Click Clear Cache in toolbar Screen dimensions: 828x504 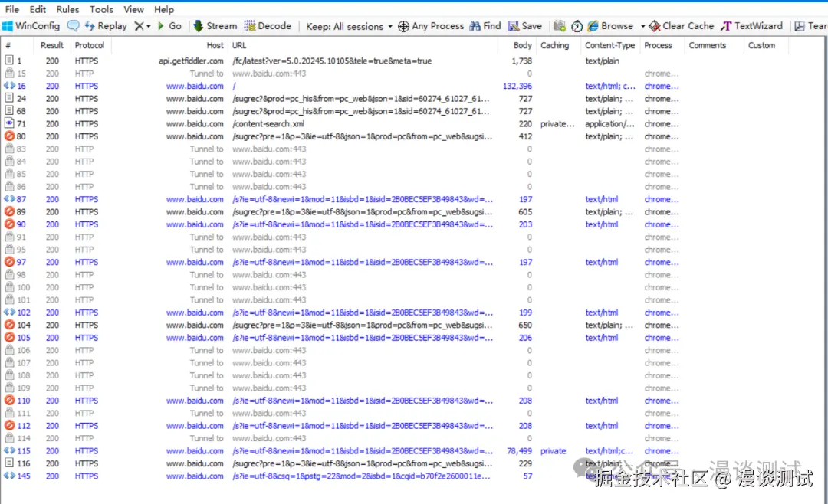tap(682, 26)
